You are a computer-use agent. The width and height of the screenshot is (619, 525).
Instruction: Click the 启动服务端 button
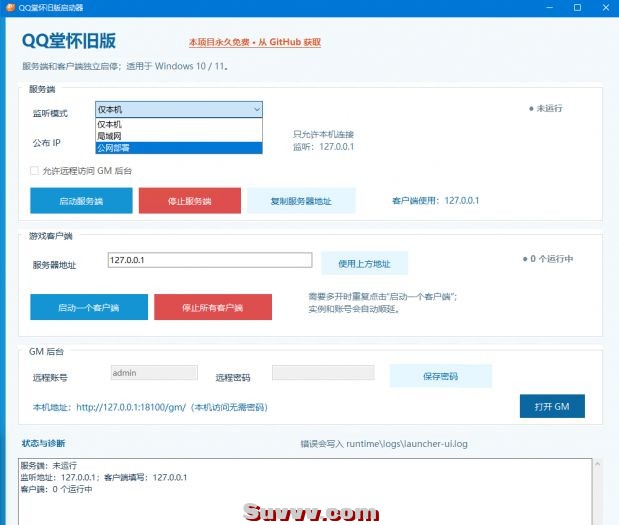(81, 201)
